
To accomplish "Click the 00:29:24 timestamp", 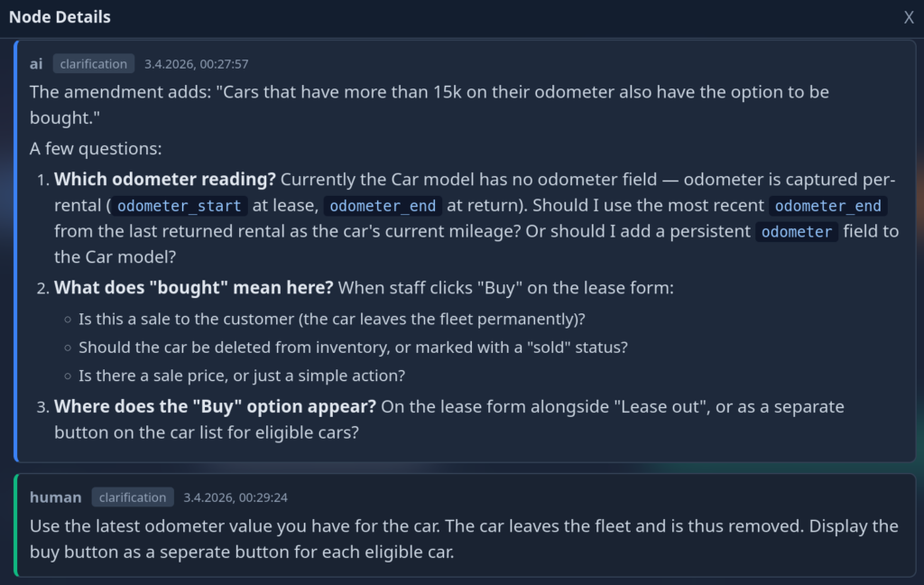I will pyautogui.click(x=236, y=497).
